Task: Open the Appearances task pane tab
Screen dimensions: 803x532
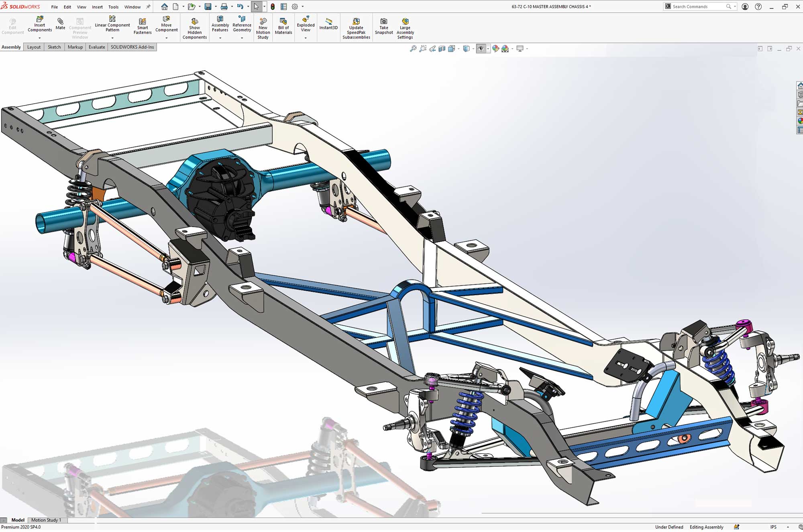Action: click(800, 121)
